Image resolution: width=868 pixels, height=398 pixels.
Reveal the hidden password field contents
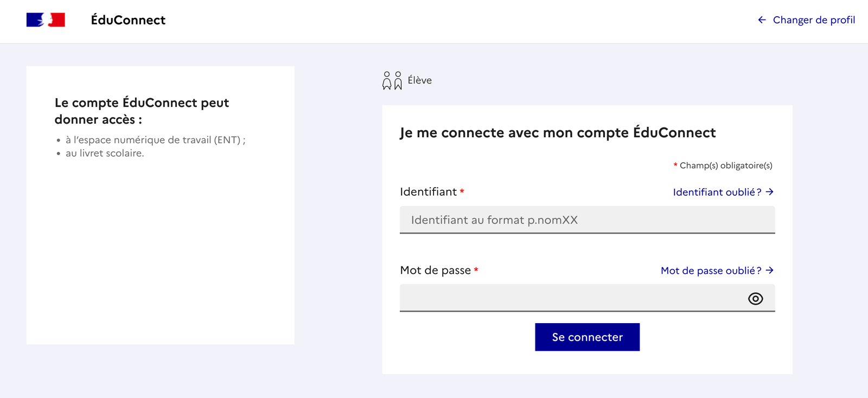coord(756,298)
